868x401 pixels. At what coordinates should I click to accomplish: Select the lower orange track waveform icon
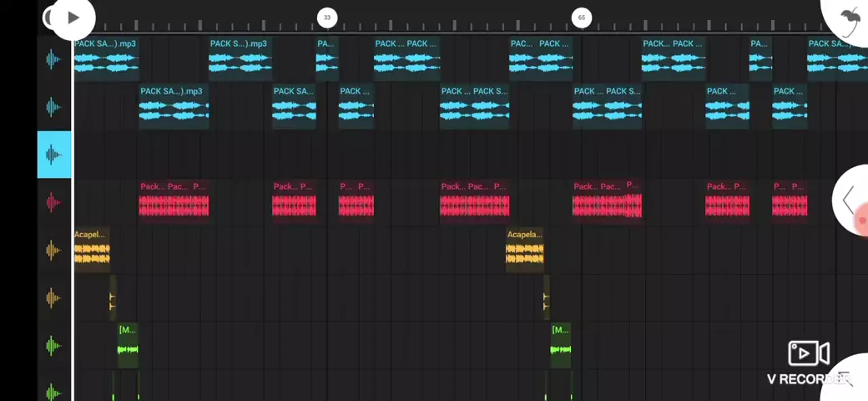tap(53, 297)
